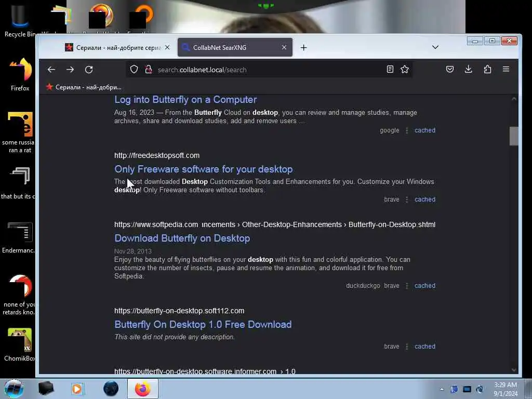Click the tray flag action center icon
This screenshot has width=532, height=399.
tap(454, 389)
